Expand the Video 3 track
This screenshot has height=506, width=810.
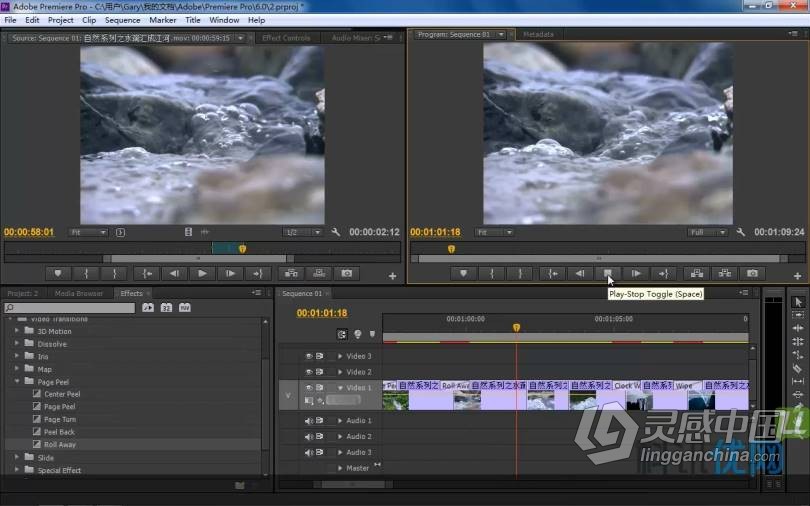click(340, 356)
